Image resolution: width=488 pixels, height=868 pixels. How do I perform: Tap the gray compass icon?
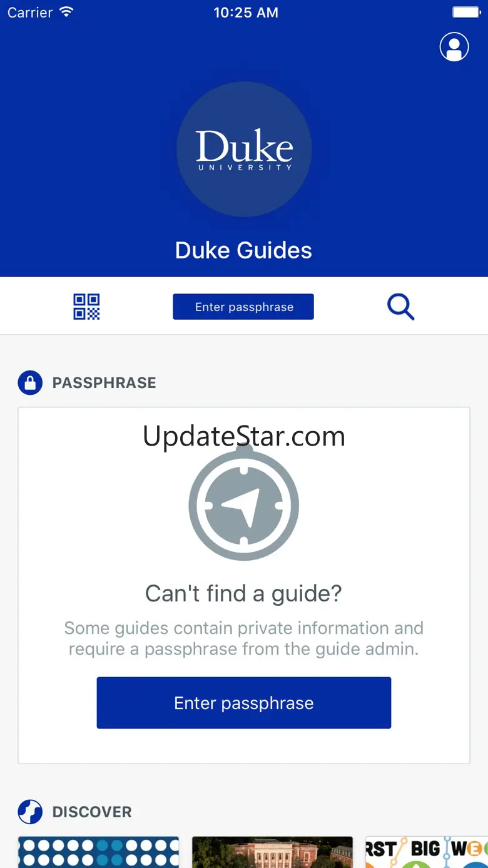[243, 503]
